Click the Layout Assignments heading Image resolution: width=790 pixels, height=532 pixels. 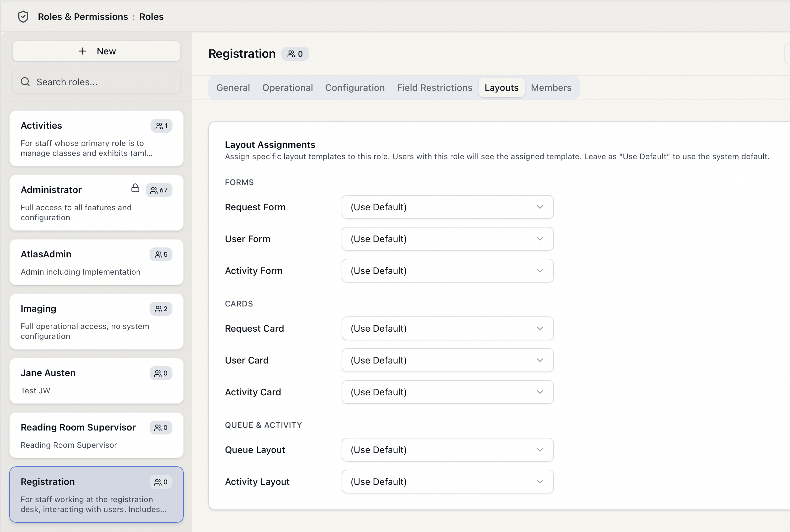pyautogui.click(x=270, y=145)
